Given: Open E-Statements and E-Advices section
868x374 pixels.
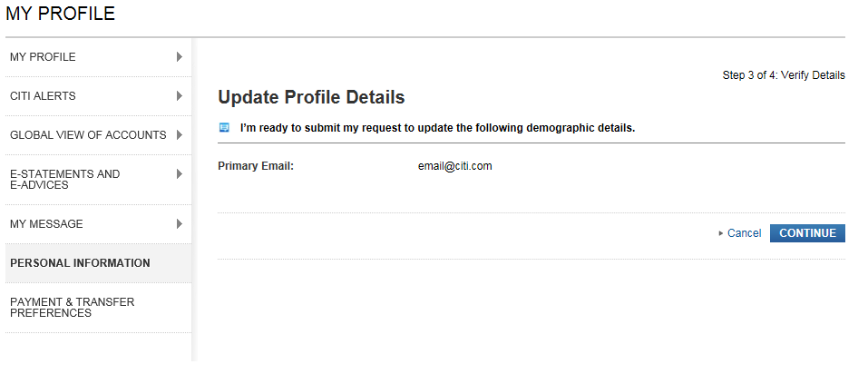Looking at the screenshot, I should coord(64,179).
